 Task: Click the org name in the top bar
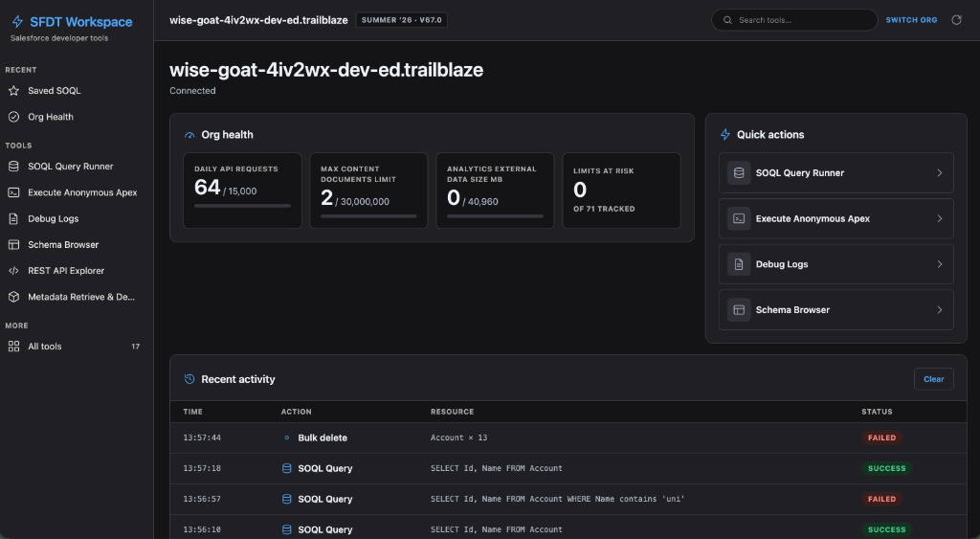coord(258,20)
